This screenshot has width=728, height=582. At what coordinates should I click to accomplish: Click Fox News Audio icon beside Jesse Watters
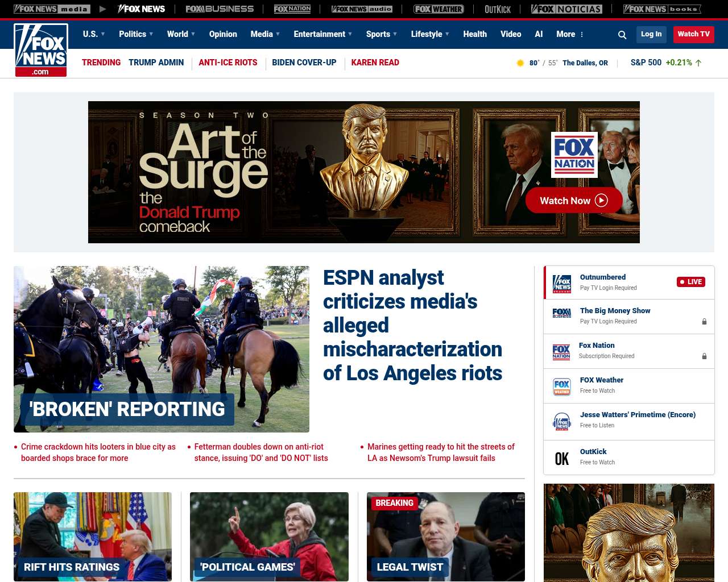pyautogui.click(x=562, y=422)
